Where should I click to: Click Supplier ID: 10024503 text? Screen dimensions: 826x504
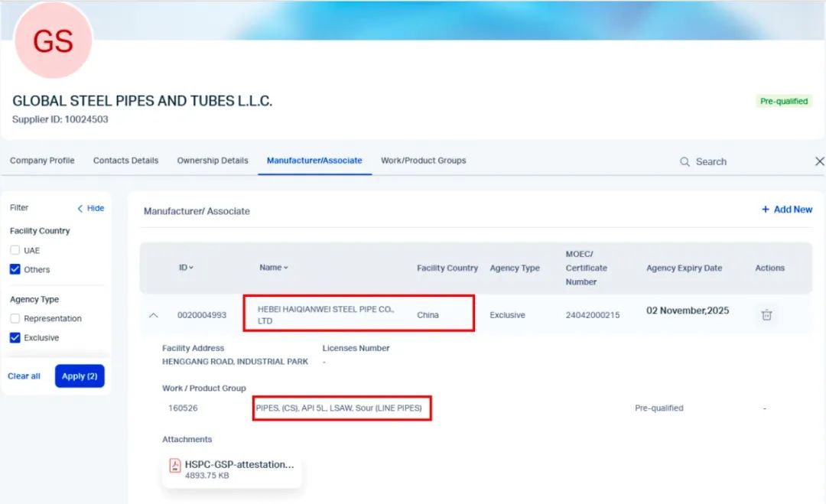[x=60, y=119]
